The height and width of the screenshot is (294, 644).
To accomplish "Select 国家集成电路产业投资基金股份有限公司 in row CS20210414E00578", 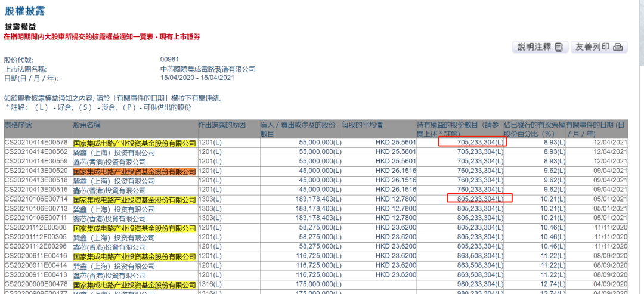I will click(x=135, y=143).
